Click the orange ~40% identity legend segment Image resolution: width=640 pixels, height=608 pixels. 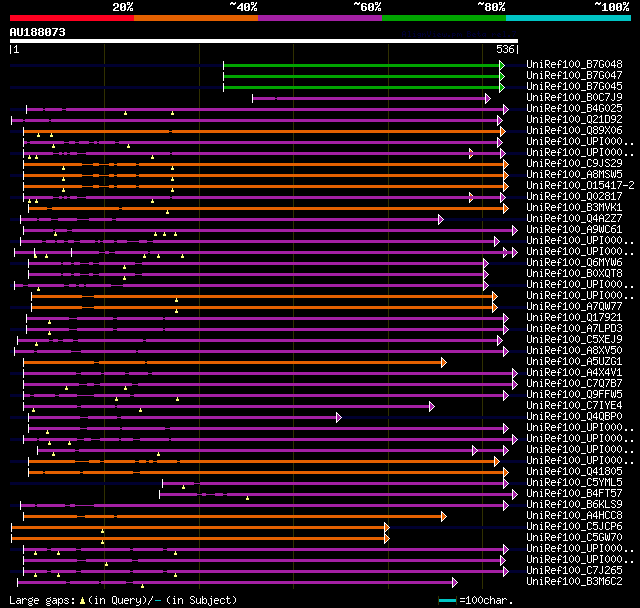click(x=196, y=18)
